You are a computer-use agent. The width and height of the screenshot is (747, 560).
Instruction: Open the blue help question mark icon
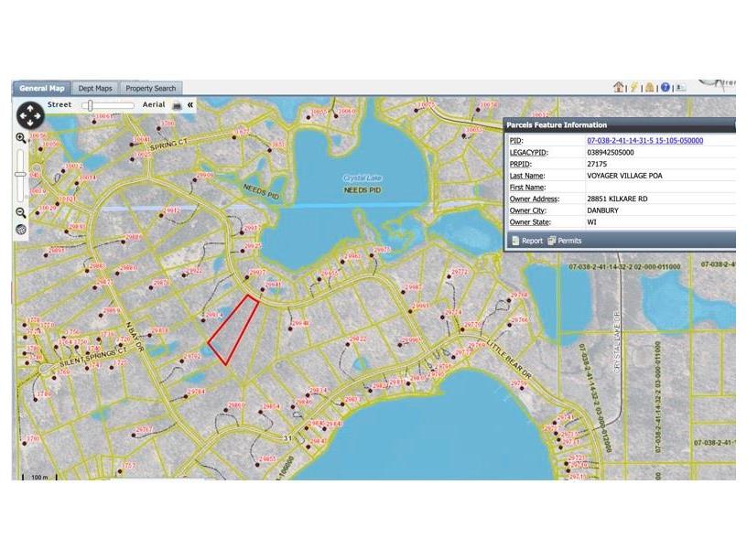666,88
